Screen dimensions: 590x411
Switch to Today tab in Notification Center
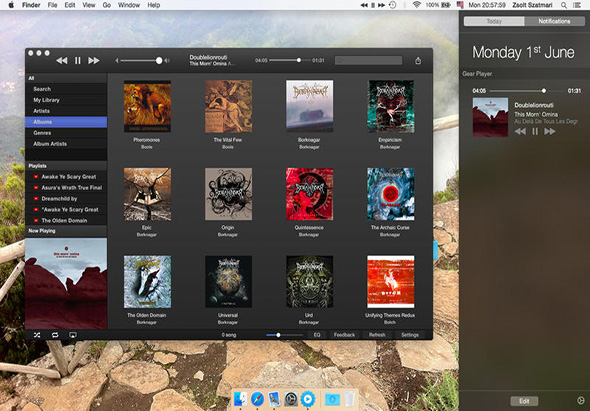pyautogui.click(x=494, y=21)
